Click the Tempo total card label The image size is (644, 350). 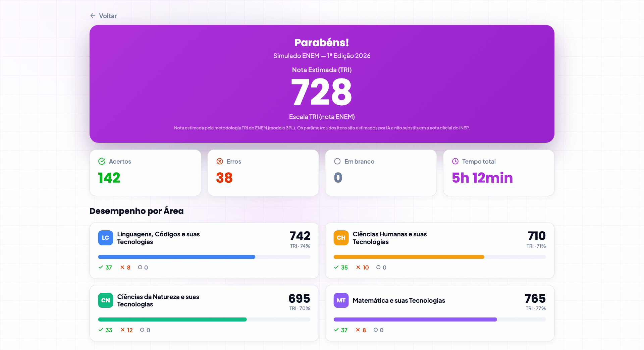(x=479, y=161)
